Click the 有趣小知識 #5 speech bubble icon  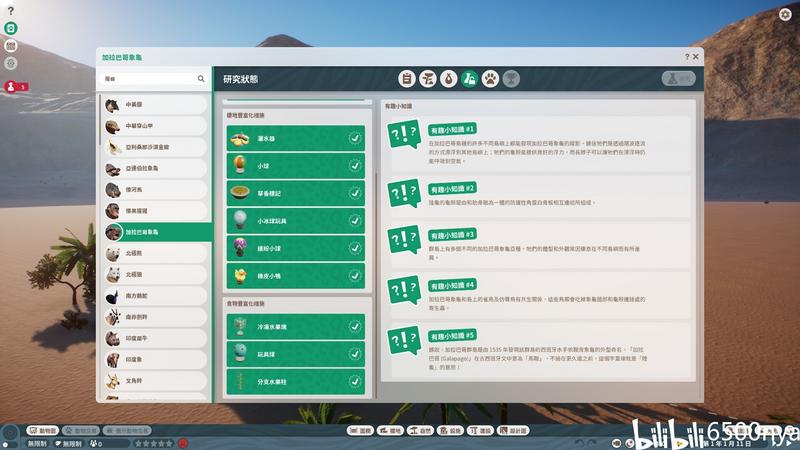pos(404,340)
